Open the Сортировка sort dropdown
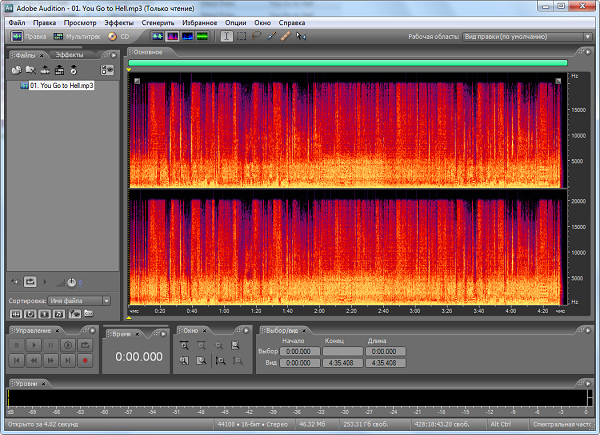Screen dimensions: 600x435 [x=78, y=300]
